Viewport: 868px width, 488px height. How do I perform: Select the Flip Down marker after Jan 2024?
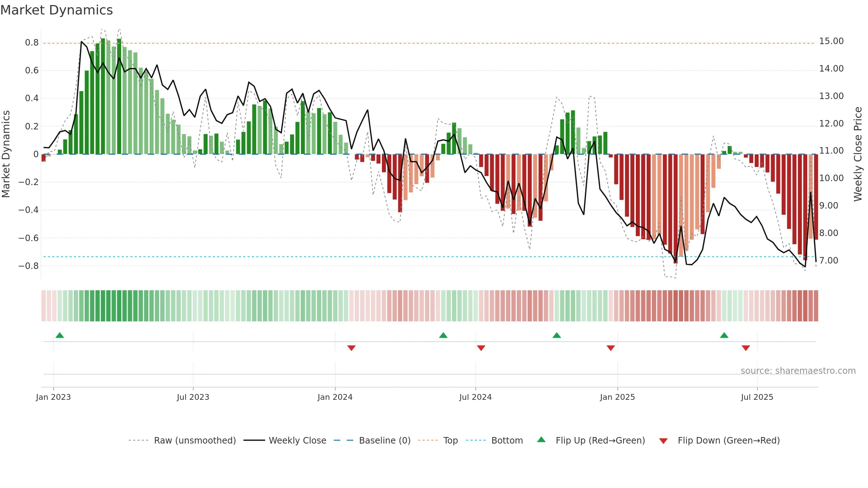pyautogui.click(x=352, y=348)
